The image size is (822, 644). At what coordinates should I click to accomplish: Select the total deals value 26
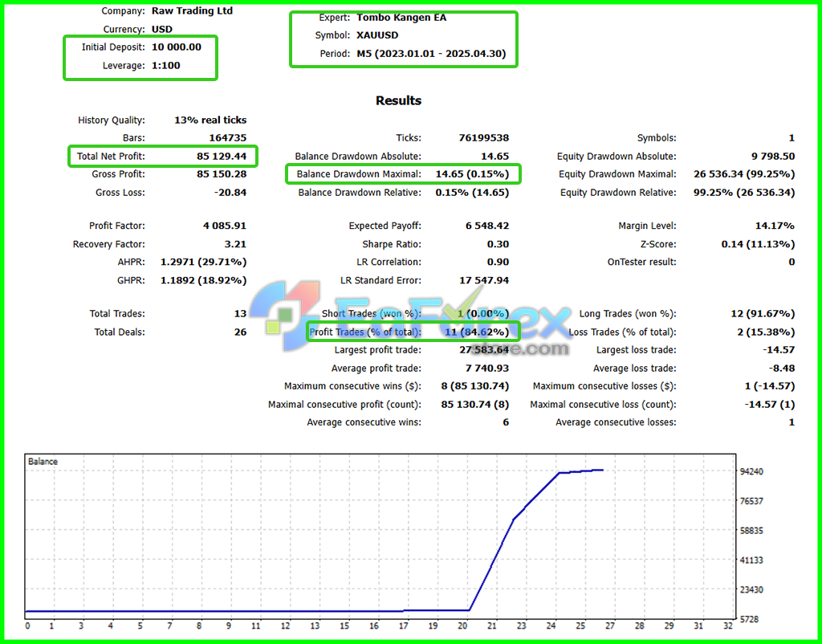[x=240, y=332]
